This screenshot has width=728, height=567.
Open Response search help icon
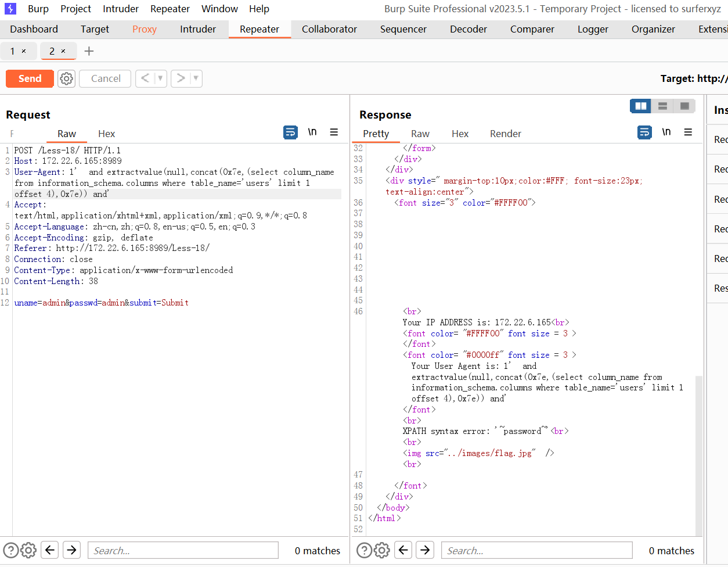pyautogui.click(x=364, y=550)
